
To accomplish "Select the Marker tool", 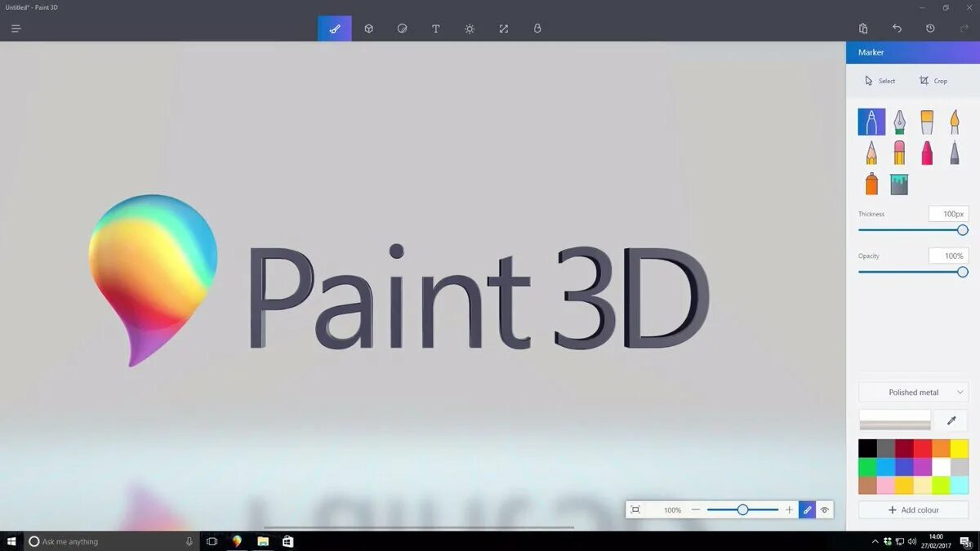I will tap(871, 122).
